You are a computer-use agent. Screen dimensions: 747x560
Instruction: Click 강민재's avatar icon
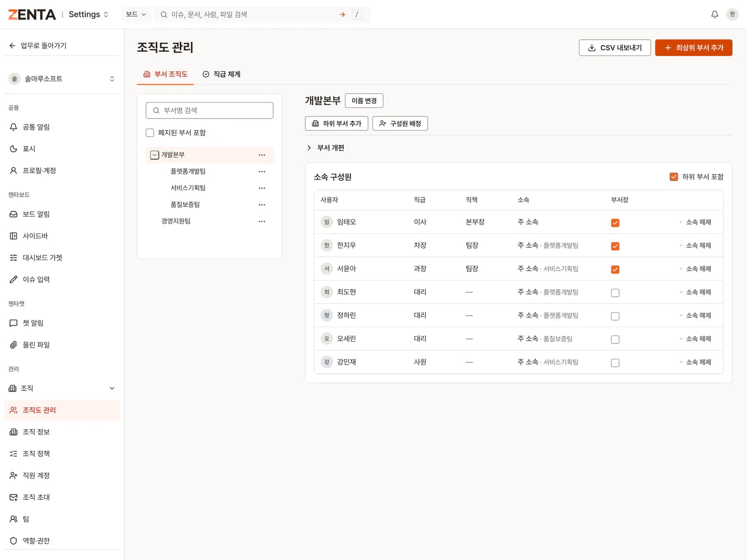coord(327,362)
